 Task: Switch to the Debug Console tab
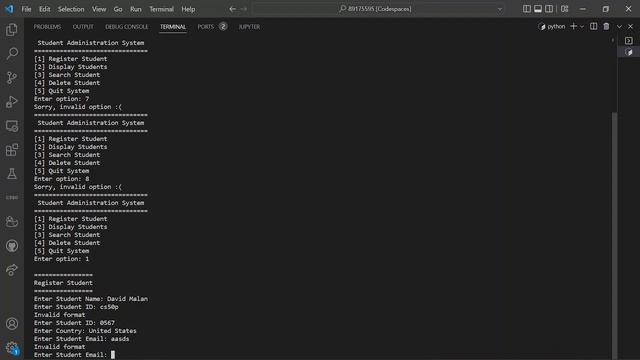[x=127, y=27]
